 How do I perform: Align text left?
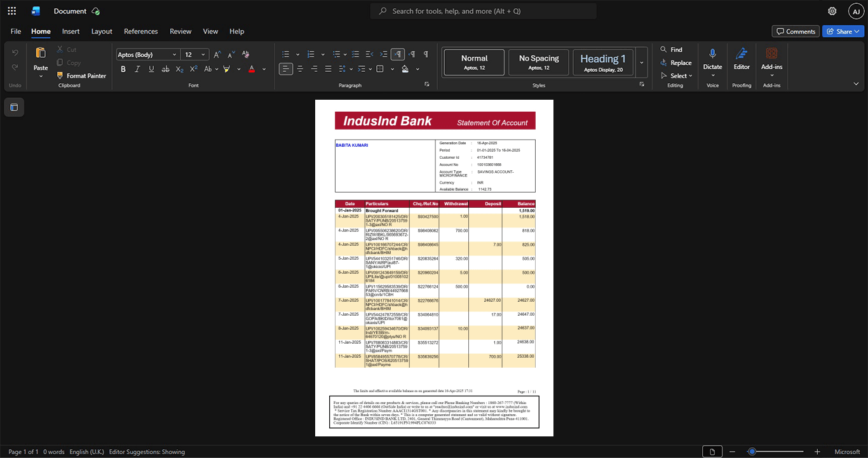point(286,69)
